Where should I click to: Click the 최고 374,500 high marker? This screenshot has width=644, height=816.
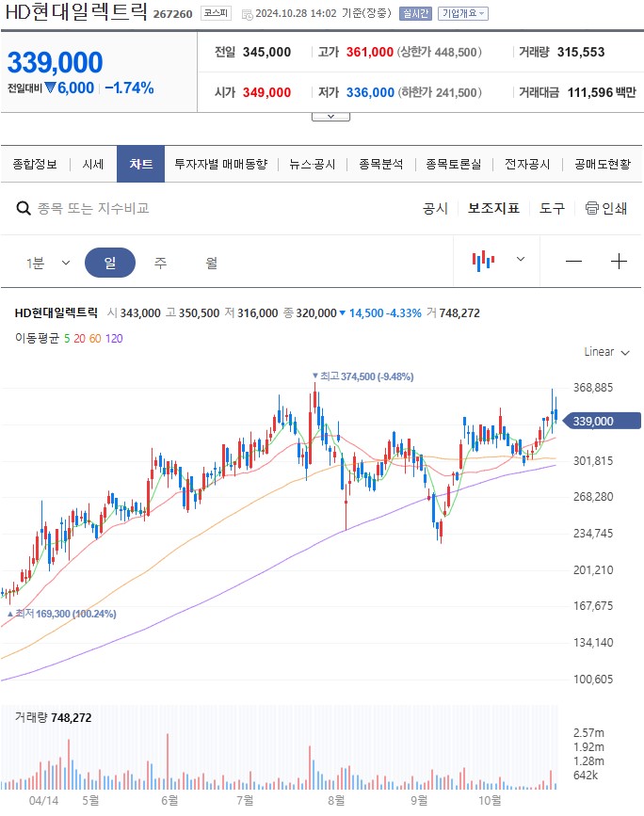coord(362,376)
